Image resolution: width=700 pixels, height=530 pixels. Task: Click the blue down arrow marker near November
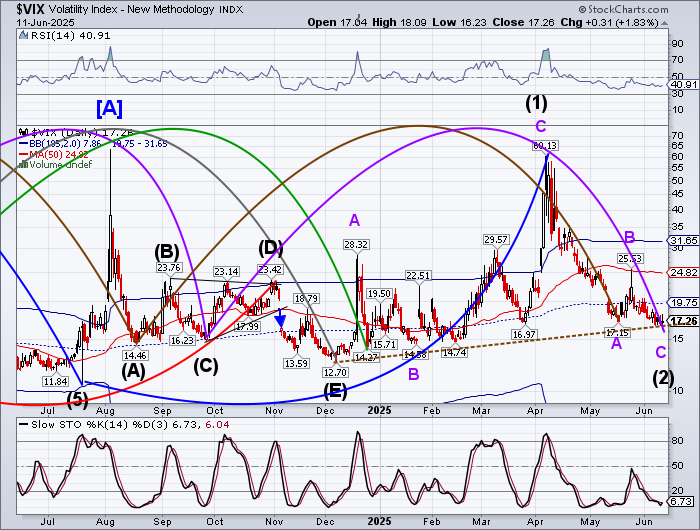[x=282, y=321]
